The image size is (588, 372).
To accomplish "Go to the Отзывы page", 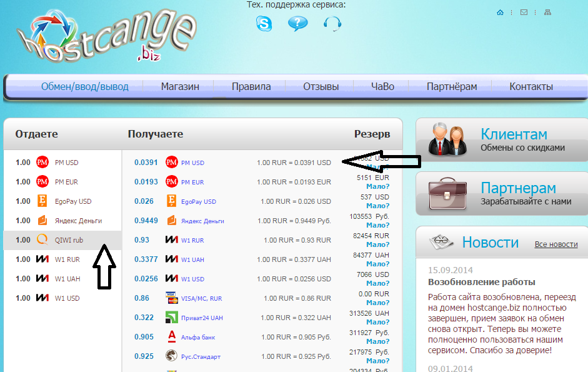I will pyautogui.click(x=321, y=87).
